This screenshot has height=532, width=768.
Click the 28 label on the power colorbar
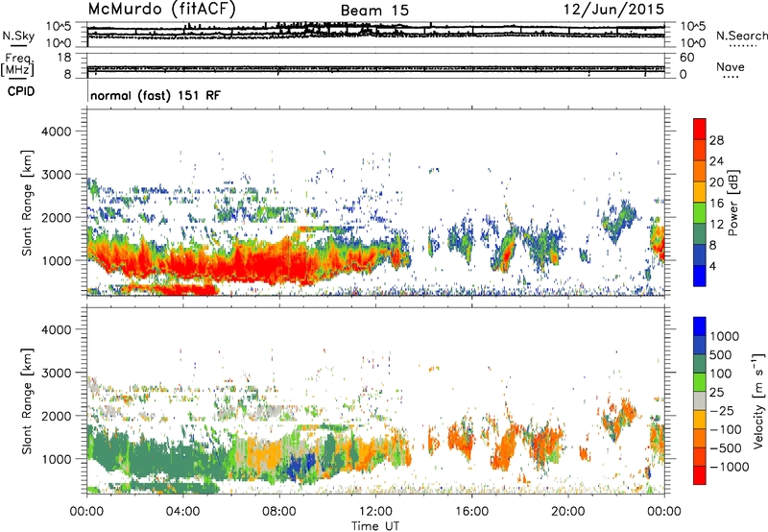point(716,140)
